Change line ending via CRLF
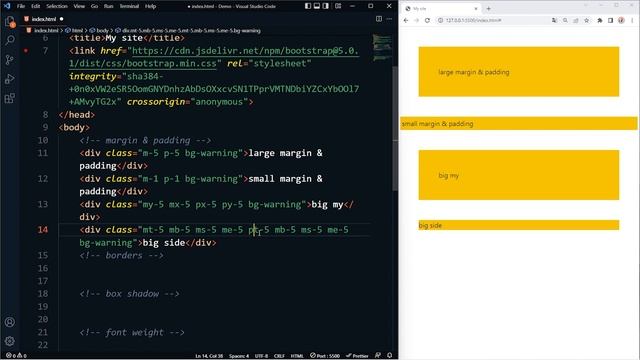The width and height of the screenshot is (640, 360). (279, 356)
